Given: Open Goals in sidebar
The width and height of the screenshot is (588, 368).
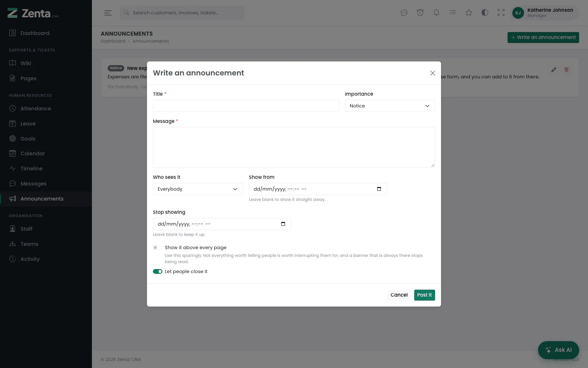Looking at the screenshot, I should click(46, 139).
